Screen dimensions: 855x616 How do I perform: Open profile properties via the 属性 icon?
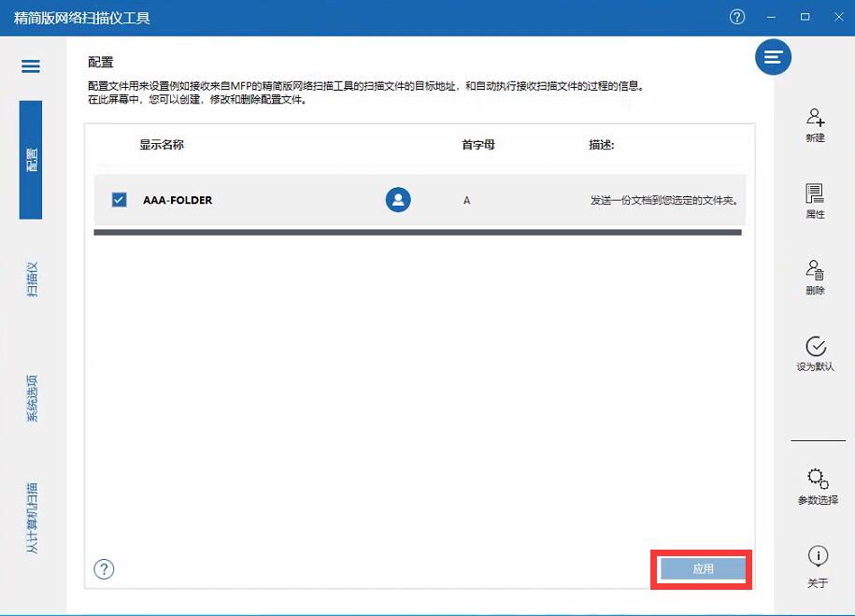tap(817, 199)
